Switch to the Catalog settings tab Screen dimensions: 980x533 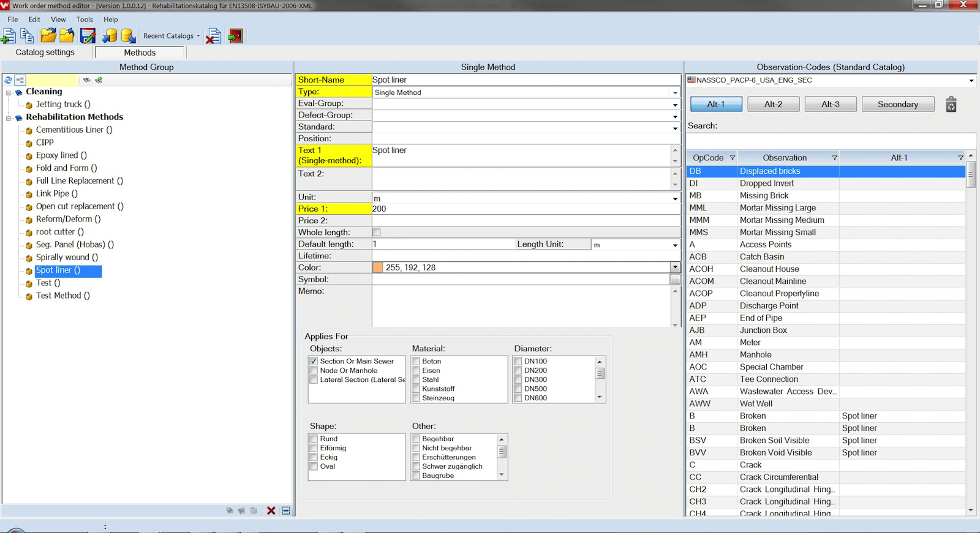coord(45,53)
